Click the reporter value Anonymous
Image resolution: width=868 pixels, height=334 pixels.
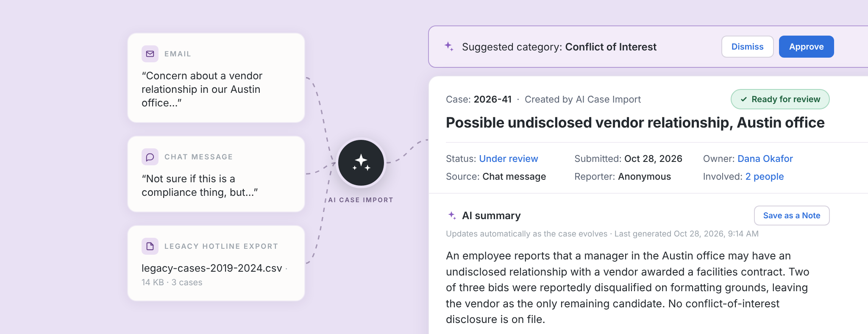click(644, 176)
